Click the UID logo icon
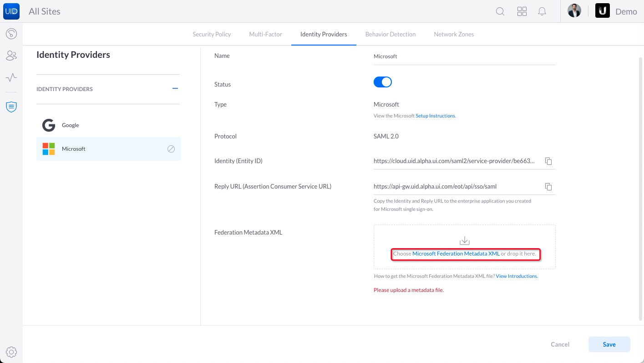 point(11,11)
